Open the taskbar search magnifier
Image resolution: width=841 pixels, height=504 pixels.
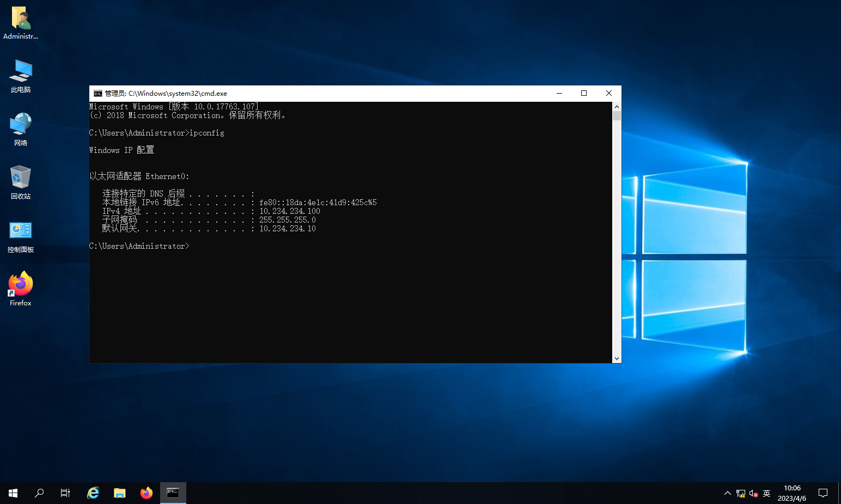tap(39, 493)
